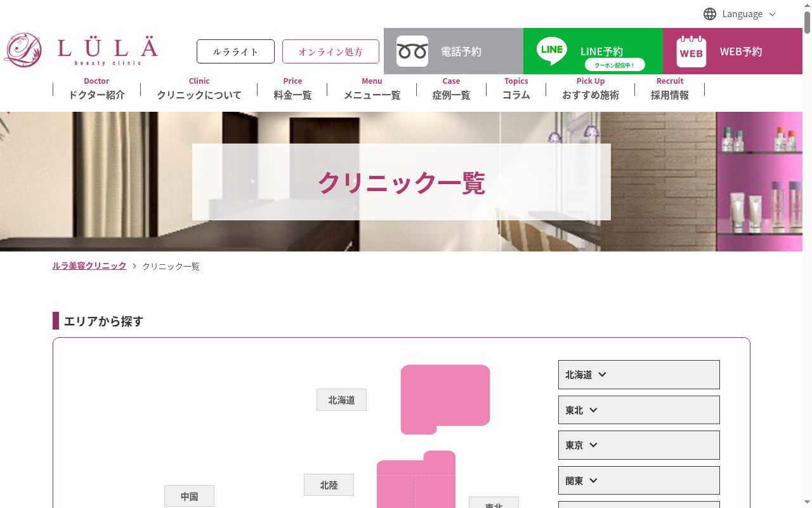Open the Language dropdown chevron
Viewport: 812px width, 508px height.
(772, 14)
